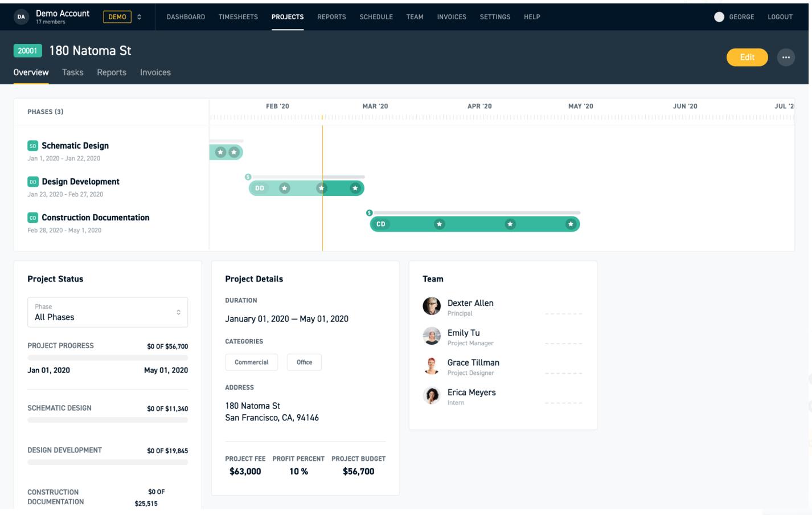
Task: Click last star milestone on CD bar
Action: pyautogui.click(x=571, y=224)
